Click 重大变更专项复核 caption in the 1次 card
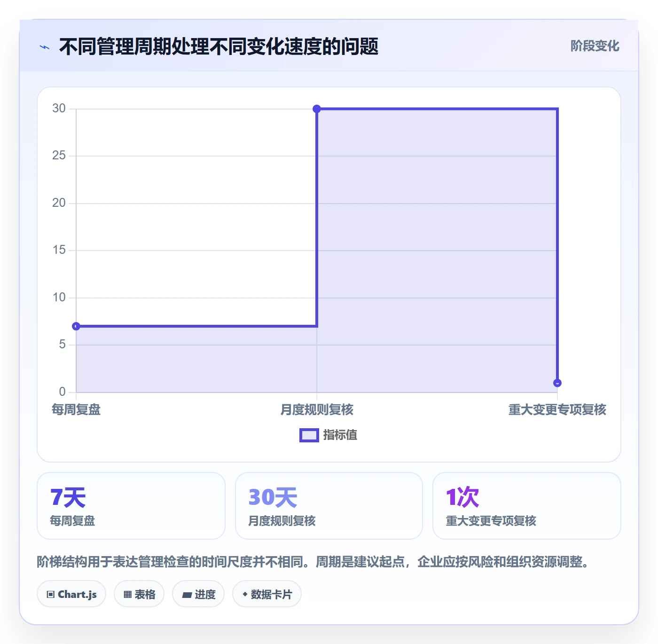Image resolution: width=658 pixels, height=644 pixels. point(491,521)
